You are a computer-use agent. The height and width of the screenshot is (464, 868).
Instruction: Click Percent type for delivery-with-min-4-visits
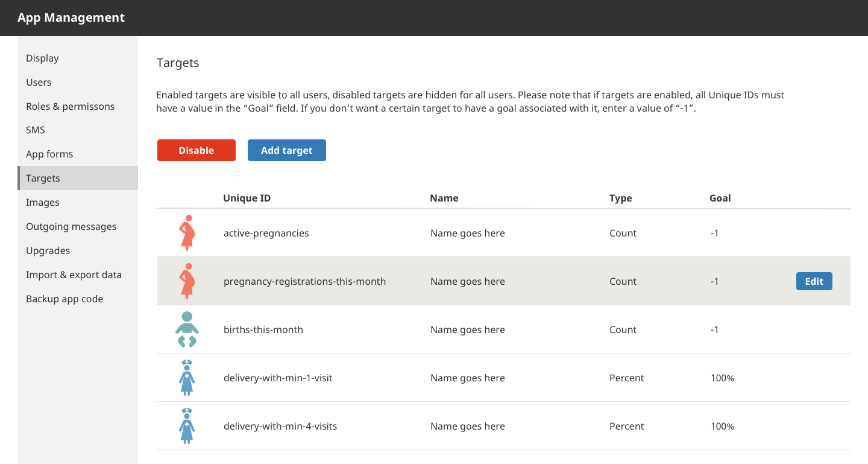[626, 426]
